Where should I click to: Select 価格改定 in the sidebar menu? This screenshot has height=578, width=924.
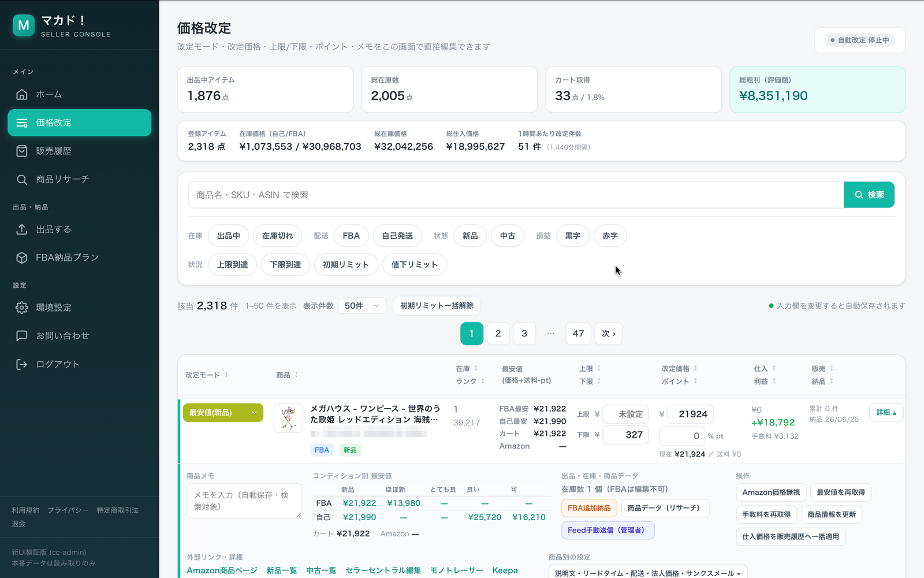(x=80, y=123)
